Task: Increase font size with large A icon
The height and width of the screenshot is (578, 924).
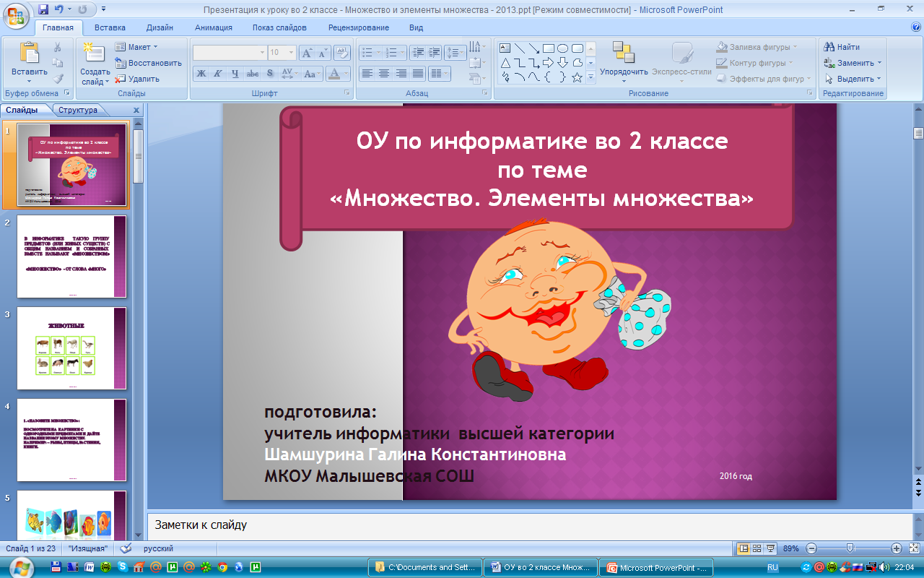Action: [x=306, y=53]
